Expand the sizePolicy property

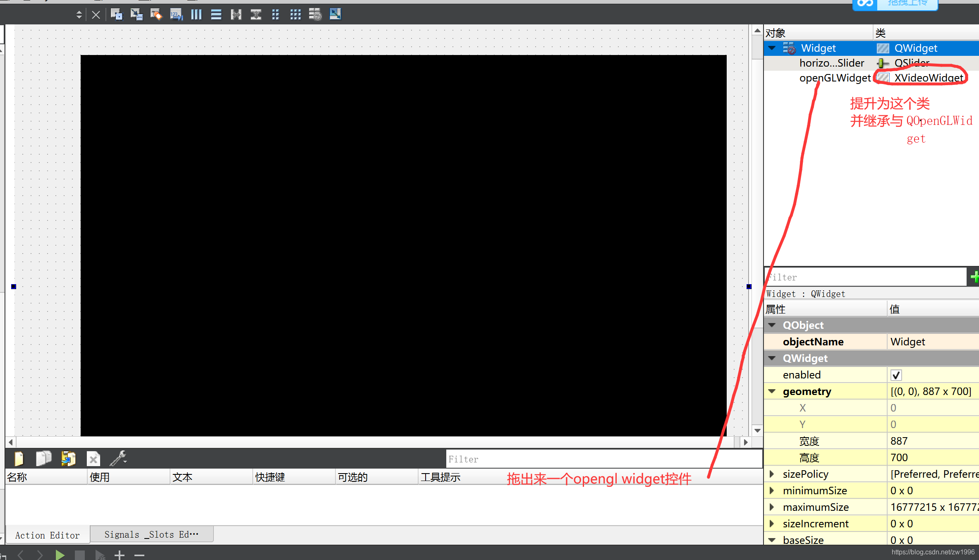click(772, 474)
